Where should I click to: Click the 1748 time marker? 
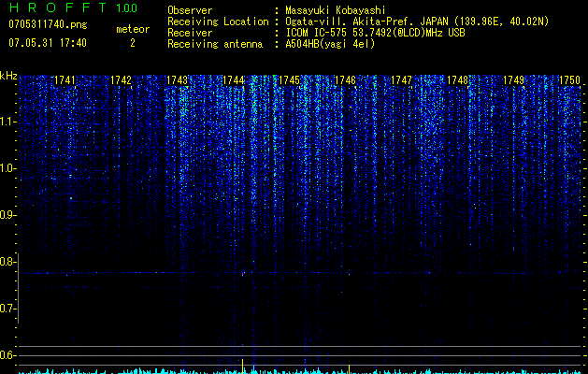point(458,80)
